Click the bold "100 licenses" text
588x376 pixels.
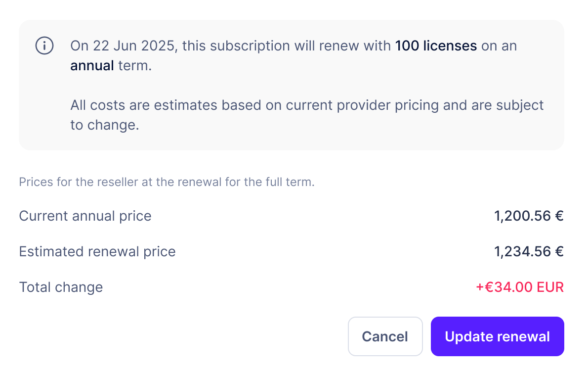click(436, 46)
